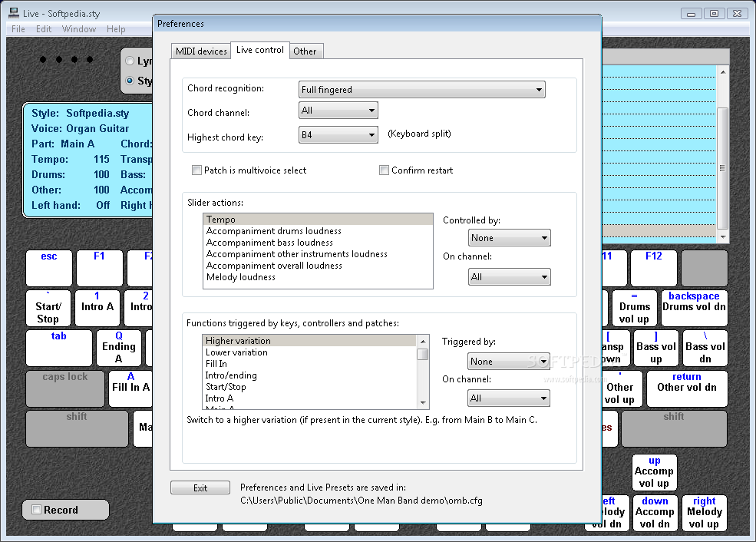
Task: Open the Help menu
Action: pyautogui.click(x=116, y=29)
